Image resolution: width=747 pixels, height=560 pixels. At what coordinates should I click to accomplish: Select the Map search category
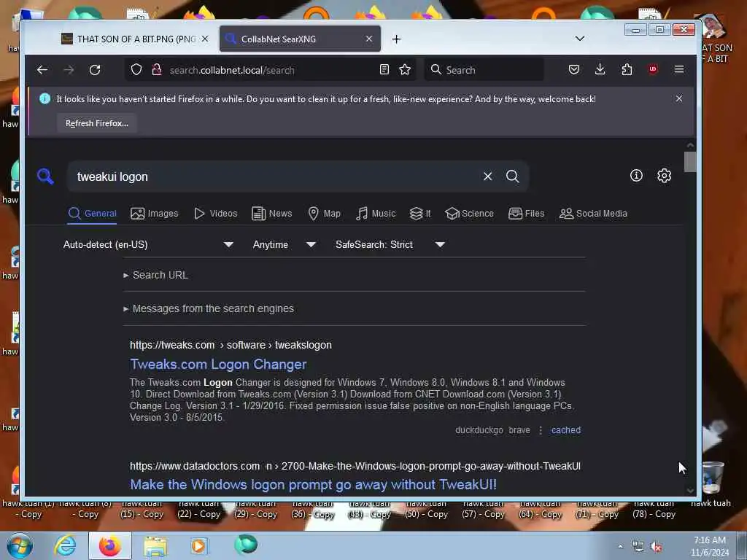tap(325, 214)
